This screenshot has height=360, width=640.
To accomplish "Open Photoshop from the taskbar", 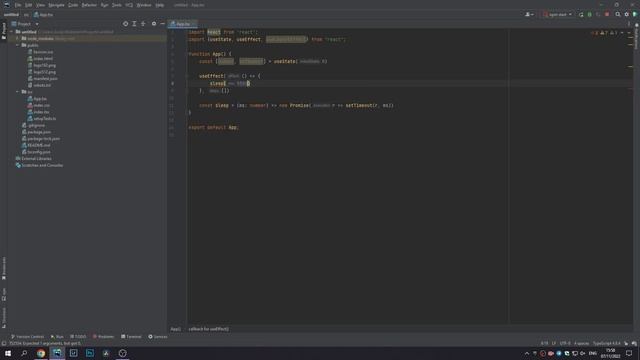I will (x=90, y=353).
